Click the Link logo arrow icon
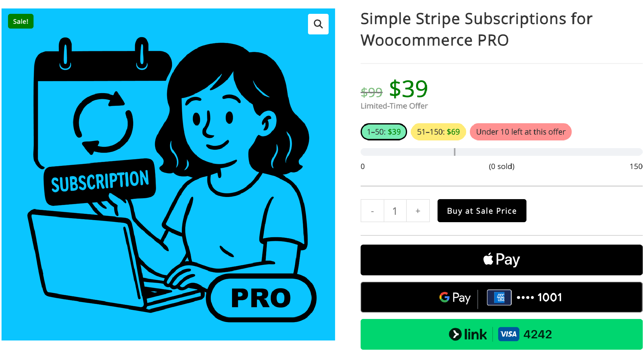Viewport: 644px width, 358px height. pyautogui.click(x=455, y=334)
